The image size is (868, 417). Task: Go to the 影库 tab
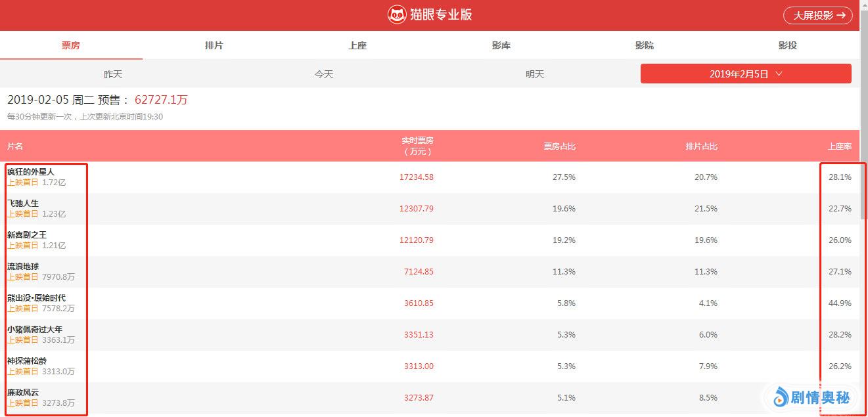(501, 45)
